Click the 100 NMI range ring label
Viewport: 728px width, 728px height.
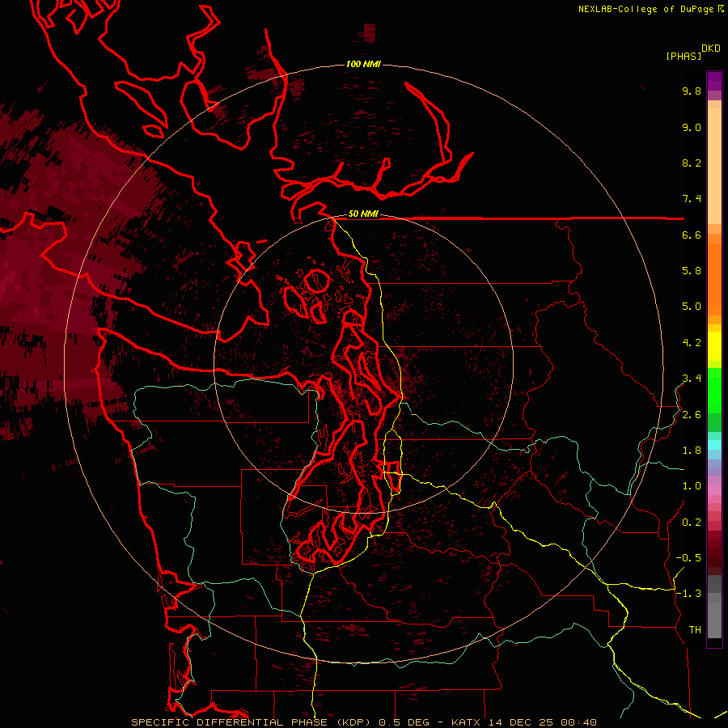tap(363, 64)
